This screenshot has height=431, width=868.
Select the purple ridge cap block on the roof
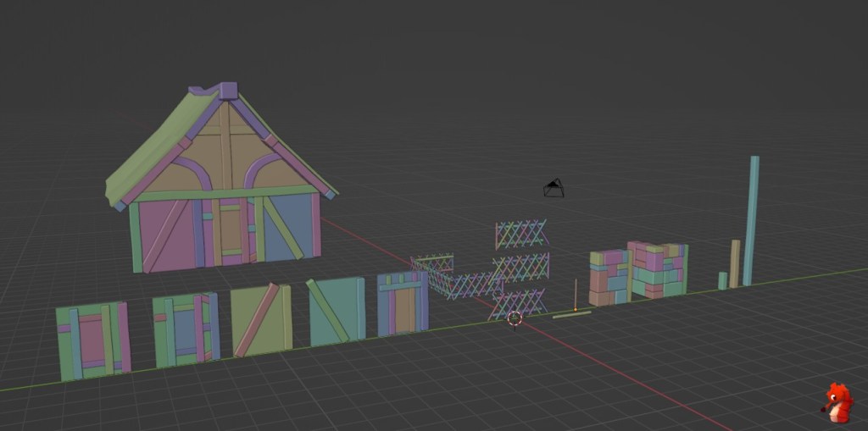[228, 91]
